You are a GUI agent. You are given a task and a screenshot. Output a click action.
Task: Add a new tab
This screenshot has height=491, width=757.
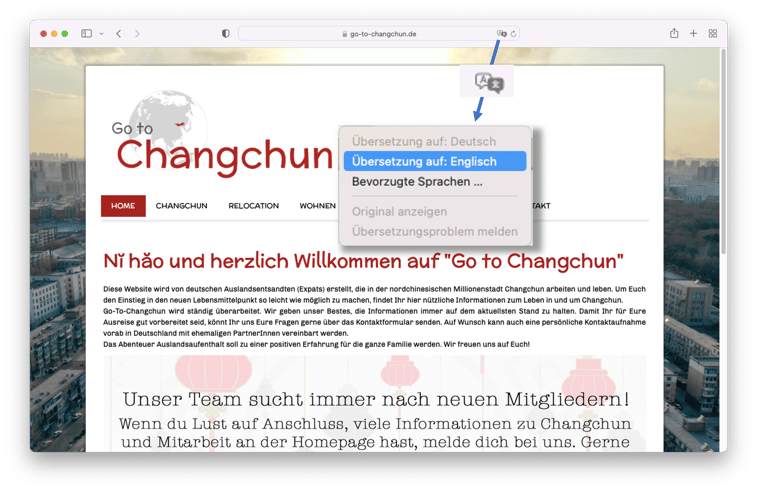[693, 33]
